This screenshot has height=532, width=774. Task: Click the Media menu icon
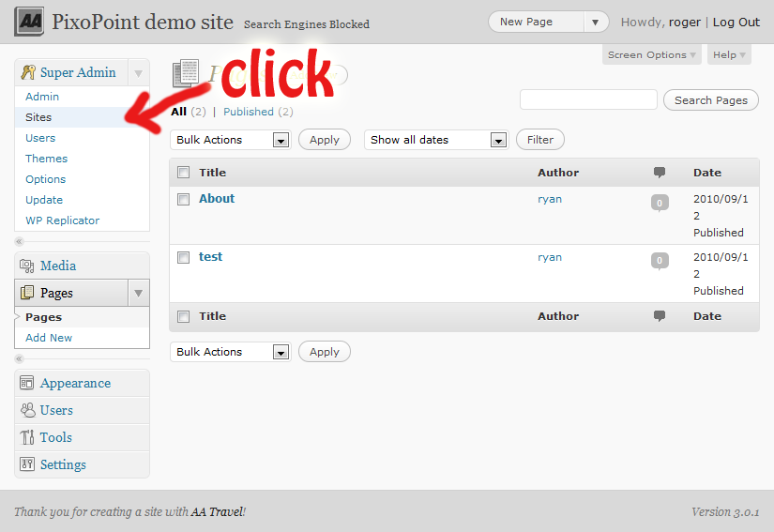[27, 266]
